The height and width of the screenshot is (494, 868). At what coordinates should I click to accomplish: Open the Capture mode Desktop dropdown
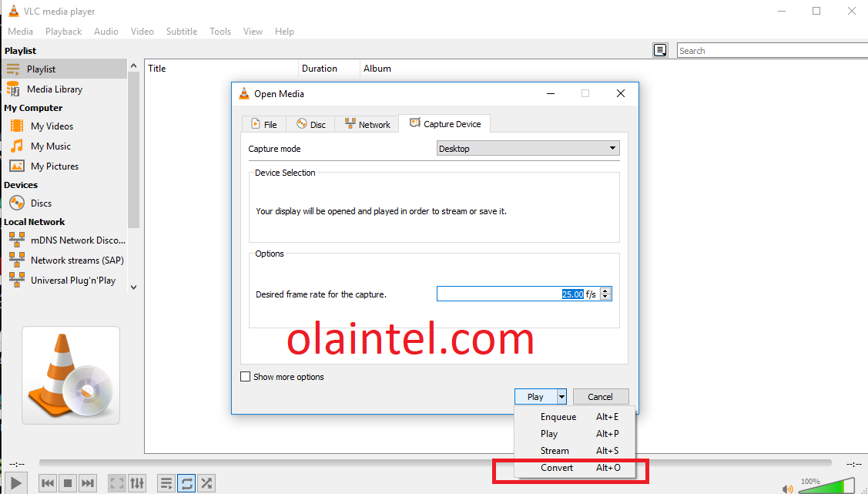point(528,149)
